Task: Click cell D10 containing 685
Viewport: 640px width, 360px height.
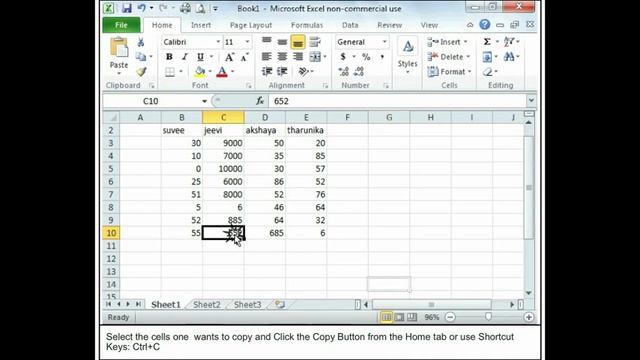Action: click(x=265, y=233)
